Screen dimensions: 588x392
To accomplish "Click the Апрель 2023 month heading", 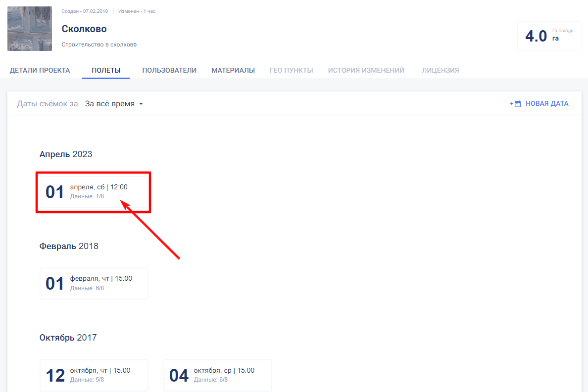I will (x=66, y=154).
